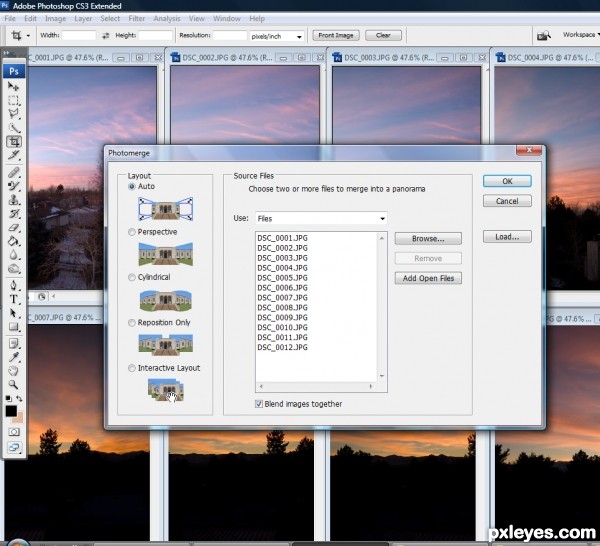This screenshot has width=600, height=546.
Task: Select the Paint Bucket tool
Action: pyautogui.click(x=13, y=241)
